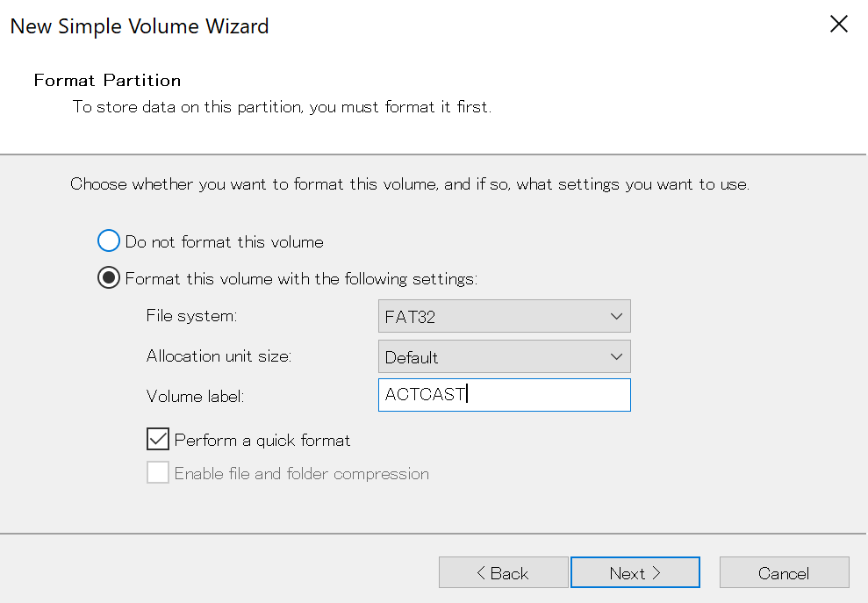
Task: Click the "File system:" label
Action: pyautogui.click(x=191, y=316)
